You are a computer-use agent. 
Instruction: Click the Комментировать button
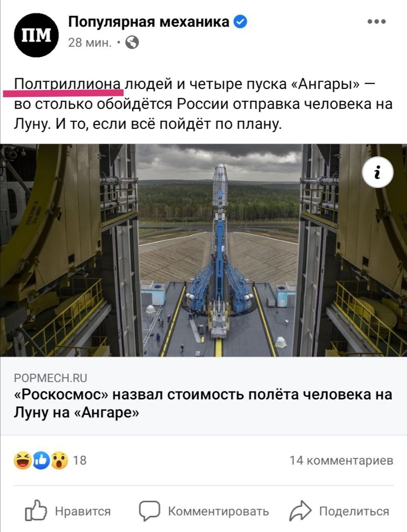[204, 511]
